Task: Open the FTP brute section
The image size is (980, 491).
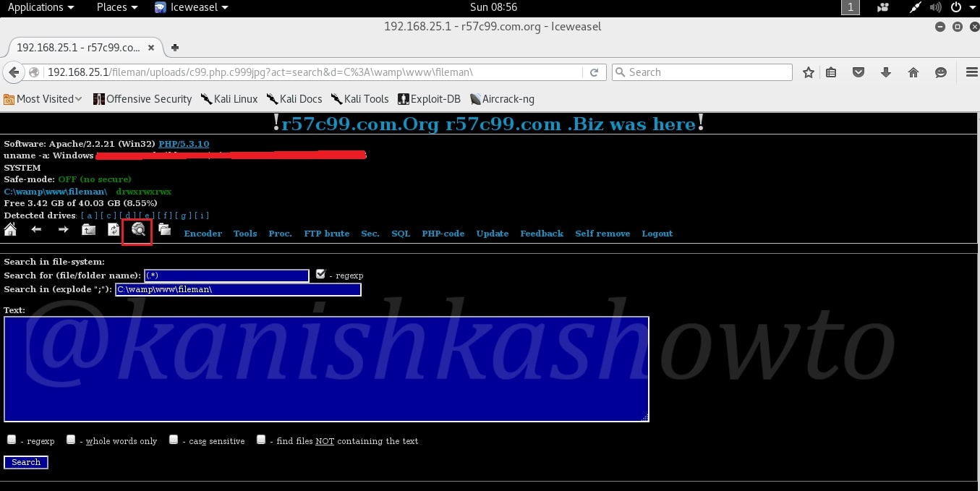Action: coord(326,234)
